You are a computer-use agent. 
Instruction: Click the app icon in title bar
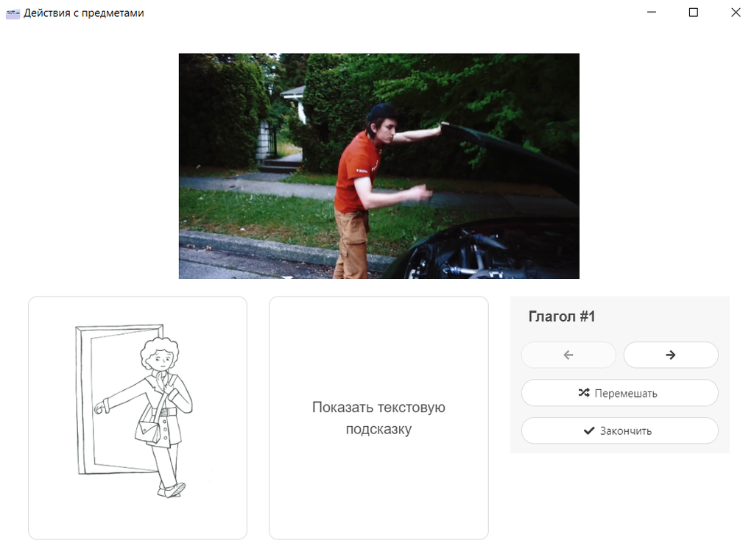pos(13,13)
